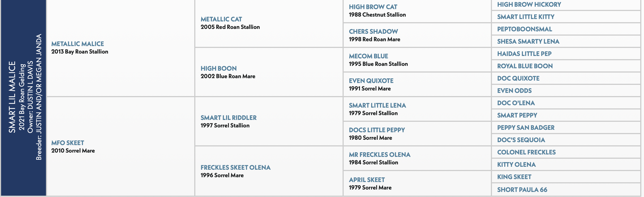
Task: Open the CHERS SHADOW entry
Action: point(373,31)
